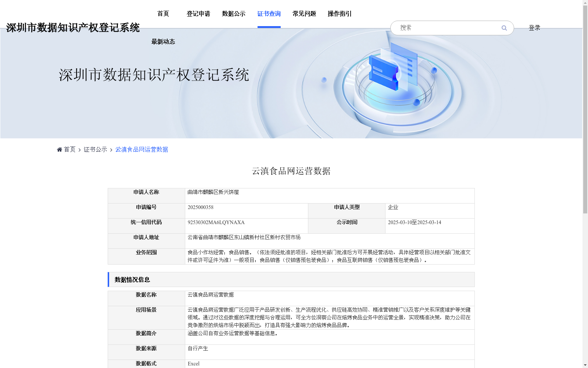The height and width of the screenshot is (368, 588).
Task: Open the 首页 navigation menu item
Action: [x=163, y=14]
